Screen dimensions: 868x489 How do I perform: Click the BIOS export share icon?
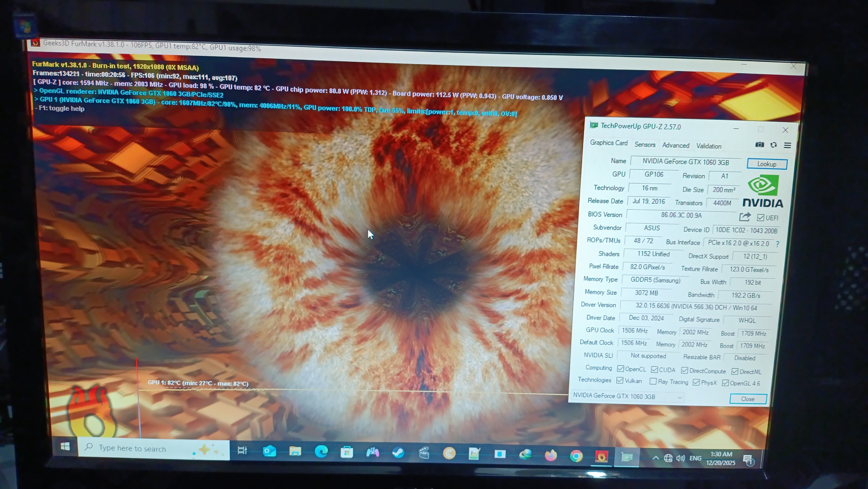tap(745, 217)
